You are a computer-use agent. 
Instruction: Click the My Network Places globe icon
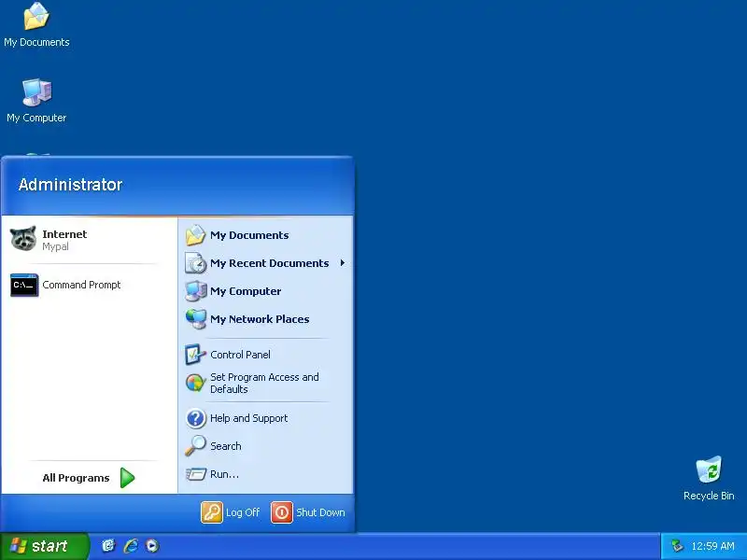coord(196,319)
